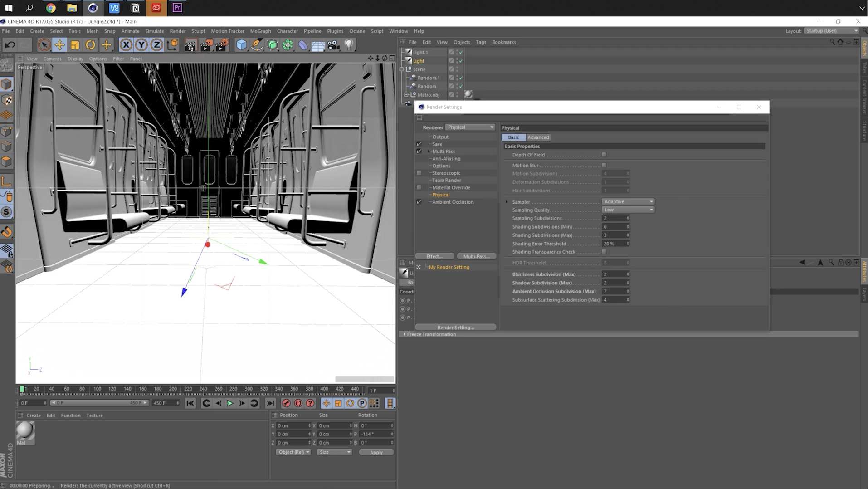This screenshot has height=489, width=868.
Task: Select the Scale tool in the toolbar
Action: coord(75,44)
